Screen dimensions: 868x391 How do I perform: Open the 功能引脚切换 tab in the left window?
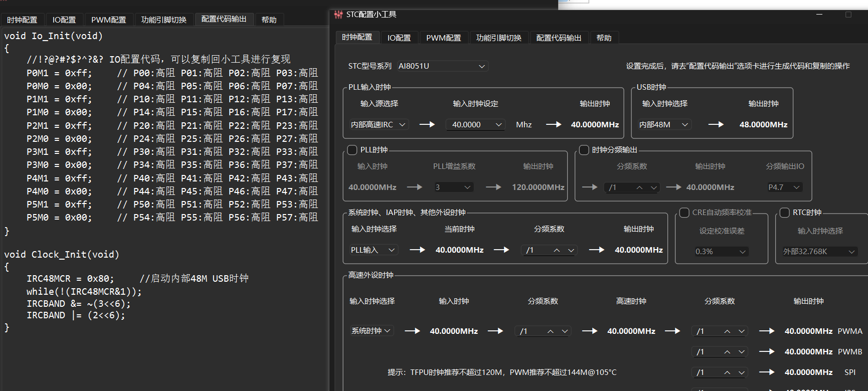[164, 20]
